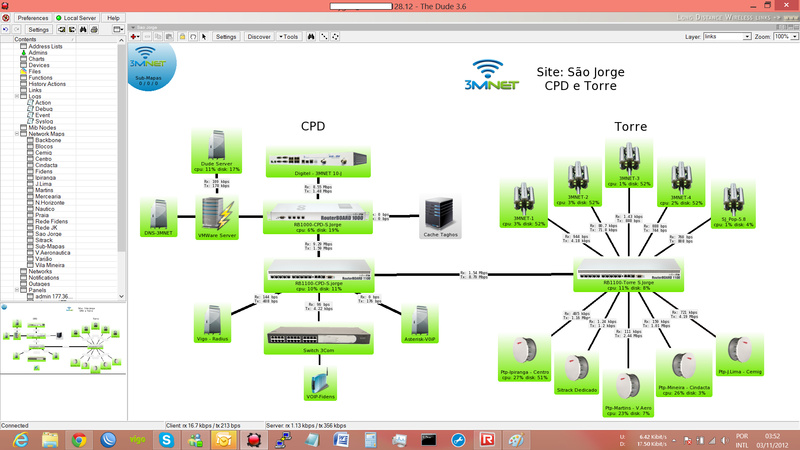
Task: Click the Discover button
Action: pyautogui.click(x=259, y=37)
